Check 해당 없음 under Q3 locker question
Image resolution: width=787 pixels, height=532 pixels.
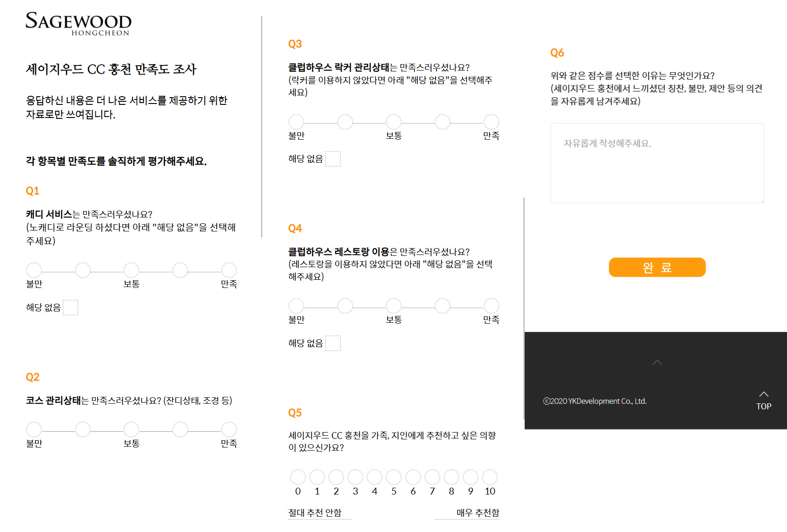tap(333, 159)
